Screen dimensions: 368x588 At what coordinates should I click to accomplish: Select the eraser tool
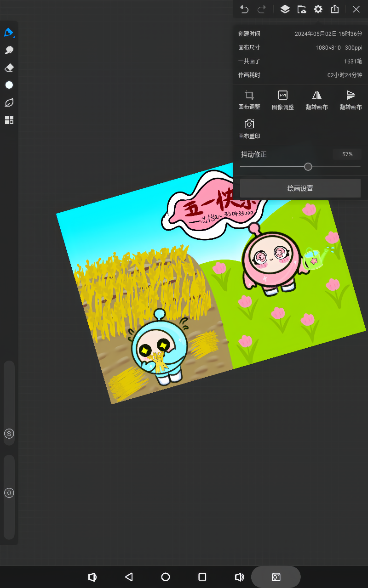pos(9,68)
